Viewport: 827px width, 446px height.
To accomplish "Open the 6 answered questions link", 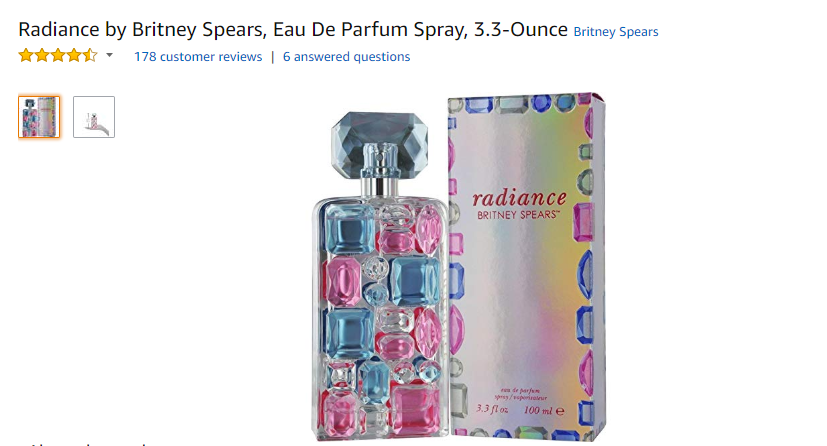I will pos(347,56).
